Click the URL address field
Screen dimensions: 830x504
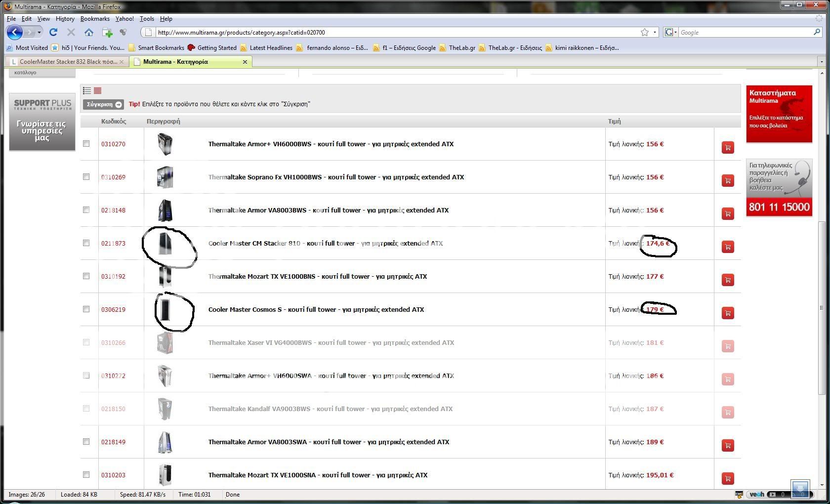(x=395, y=32)
